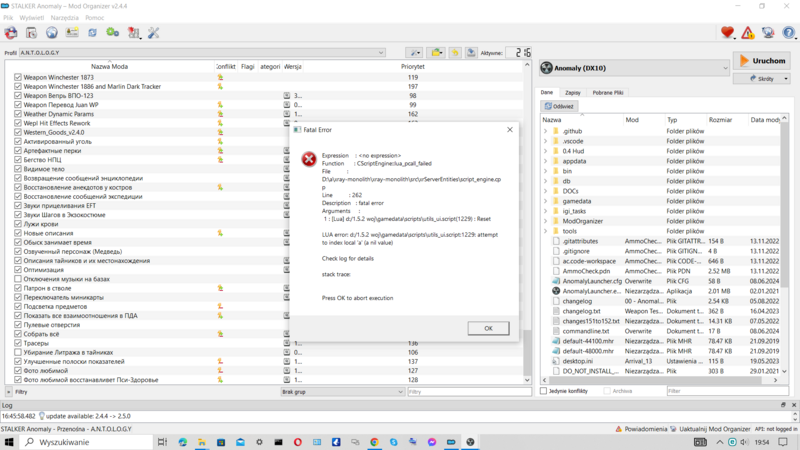Image resolution: width=800 pixels, height=450 pixels.
Task: Expand the ModOrganizer folder
Action: tap(545, 221)
